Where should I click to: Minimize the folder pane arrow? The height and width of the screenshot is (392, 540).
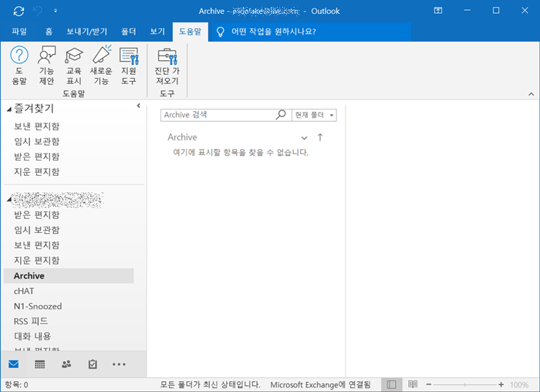pyautogui.click(x=138, y=106)
